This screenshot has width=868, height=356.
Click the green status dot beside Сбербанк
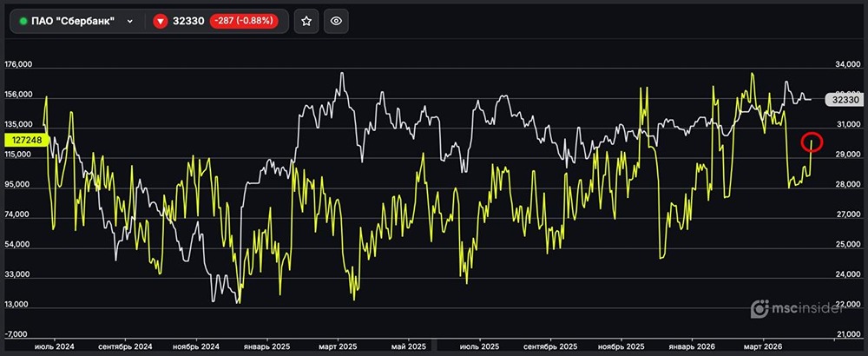coord(23,21)
